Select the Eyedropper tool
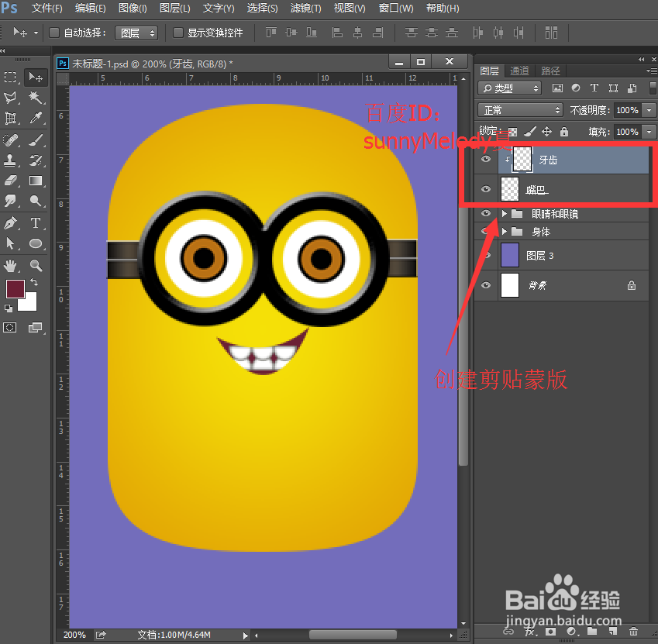658x644 pixels. (36, 119)
